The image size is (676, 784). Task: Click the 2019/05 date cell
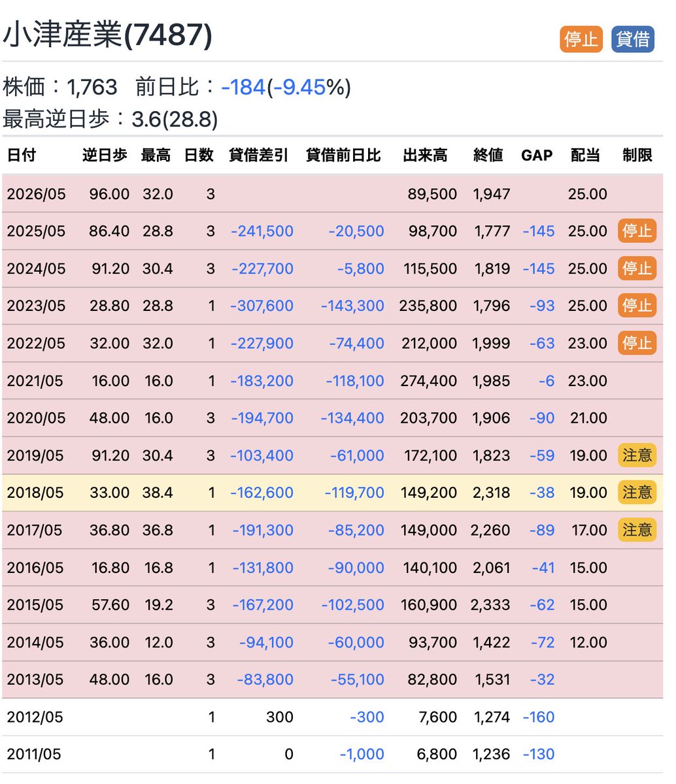click(x=36, y=455)
